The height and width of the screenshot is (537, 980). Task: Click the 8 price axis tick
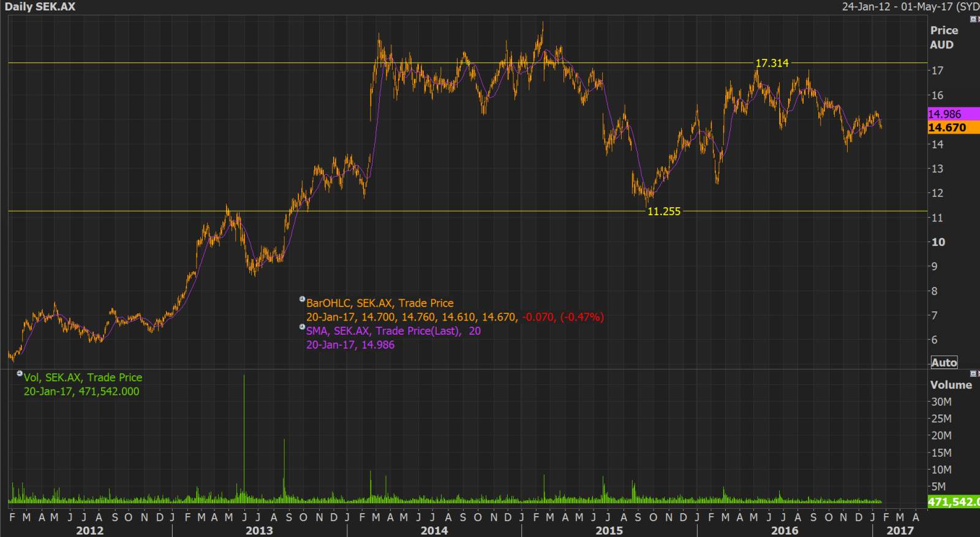[x=934, y=291]
